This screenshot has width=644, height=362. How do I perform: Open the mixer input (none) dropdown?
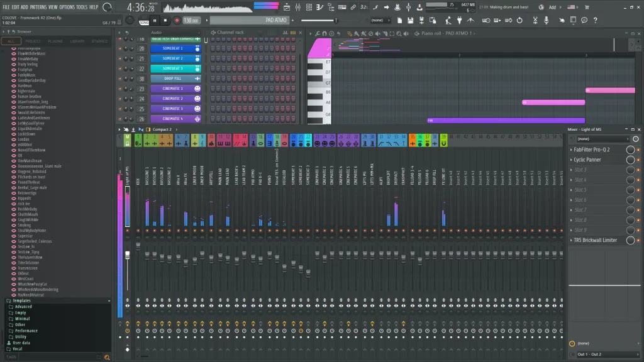[x=602, y=139]
